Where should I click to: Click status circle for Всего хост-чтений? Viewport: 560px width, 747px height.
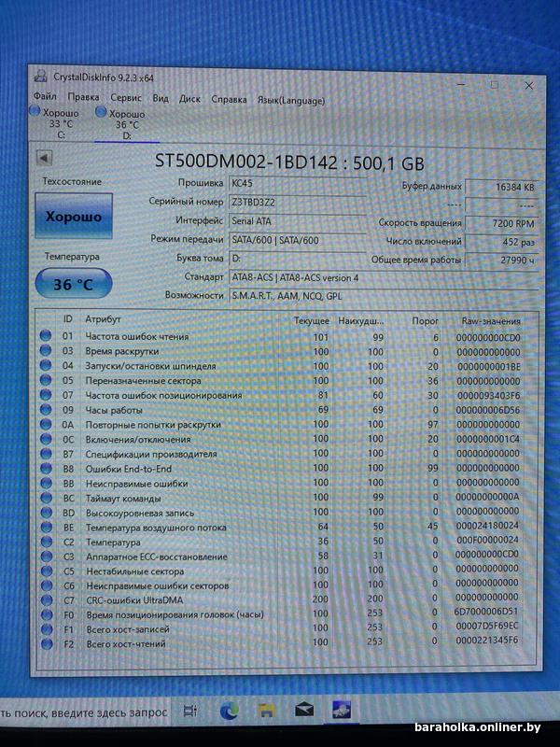47,644
